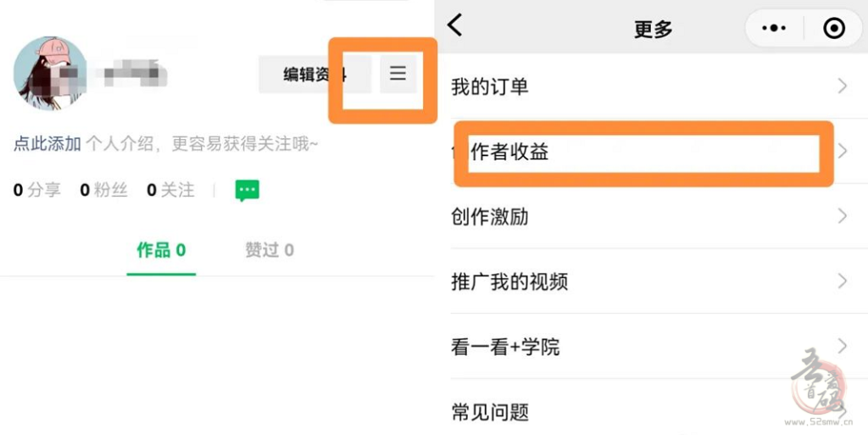Viewport: 868px width, 435px height.
Task: Open the hamburger menu next to 编辑资料
Action: 398,73
